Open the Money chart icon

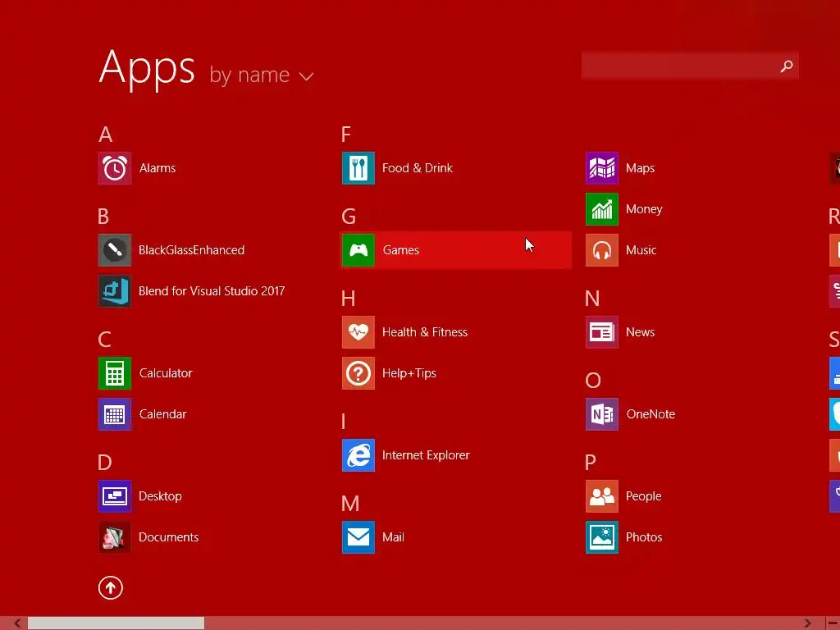pyautogui.click(x=602, y=209)
